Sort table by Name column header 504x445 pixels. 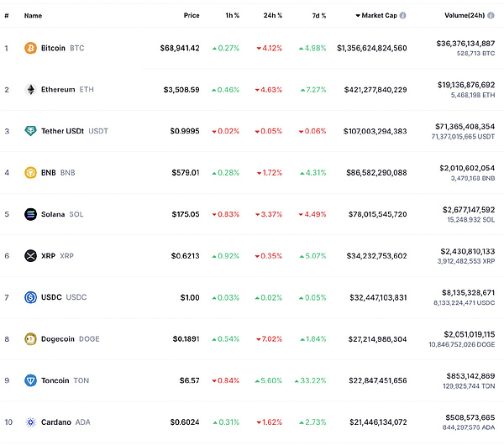tap(33, 15)
